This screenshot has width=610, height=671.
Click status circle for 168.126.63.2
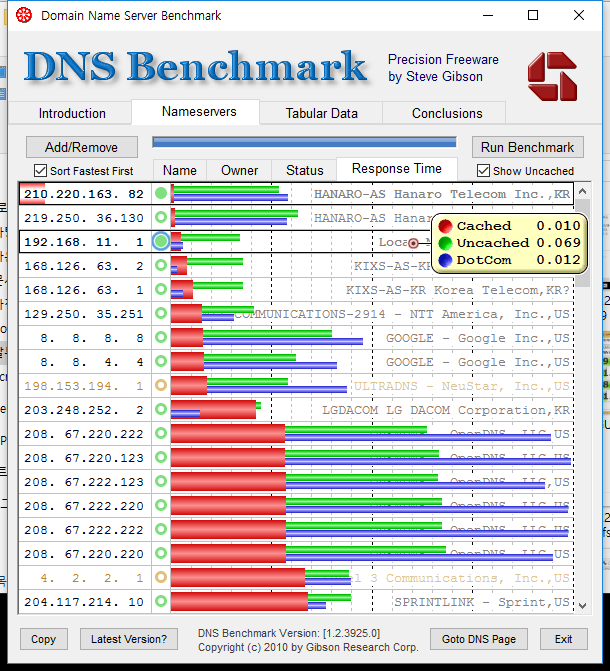coord(161,265)
